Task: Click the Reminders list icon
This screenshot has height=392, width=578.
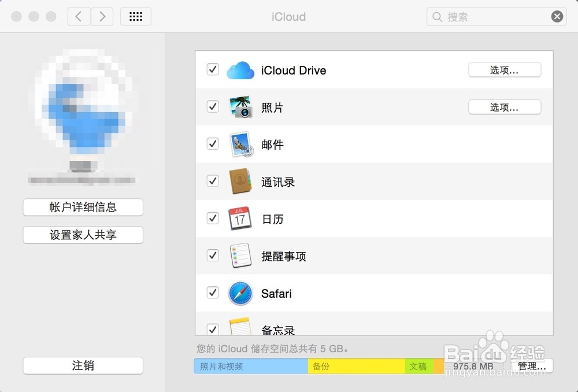Action: [240, 255]
